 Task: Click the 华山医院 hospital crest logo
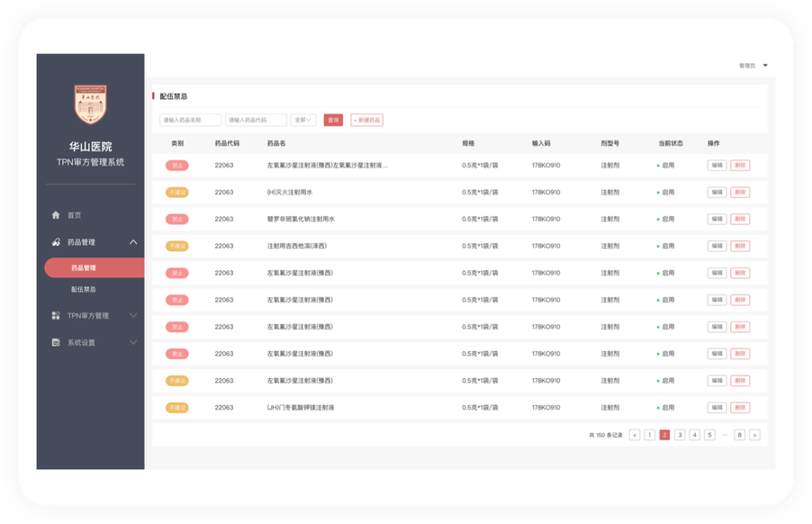pos(91,104)
